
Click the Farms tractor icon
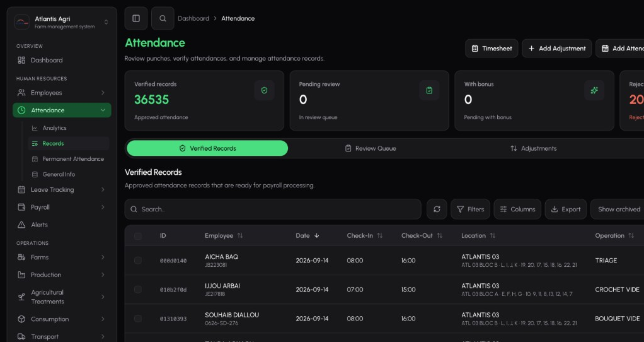pos(21,257)
